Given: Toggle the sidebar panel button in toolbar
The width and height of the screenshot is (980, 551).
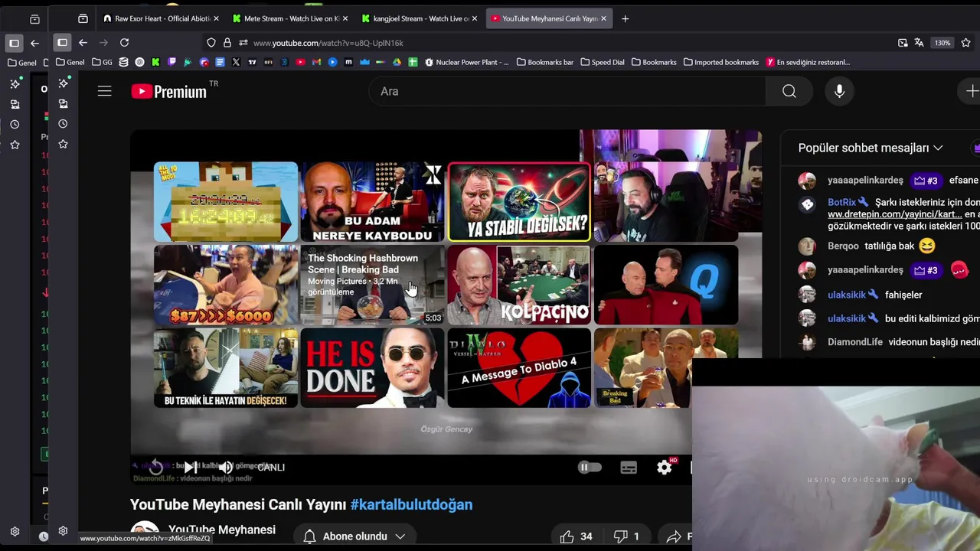Looking at the screenshot, I should pos(63,43).
